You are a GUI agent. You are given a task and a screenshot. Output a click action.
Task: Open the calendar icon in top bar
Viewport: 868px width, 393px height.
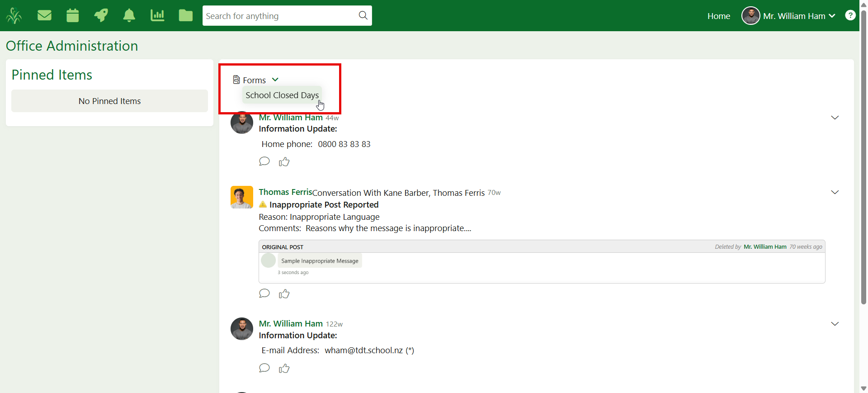point(72,16)
